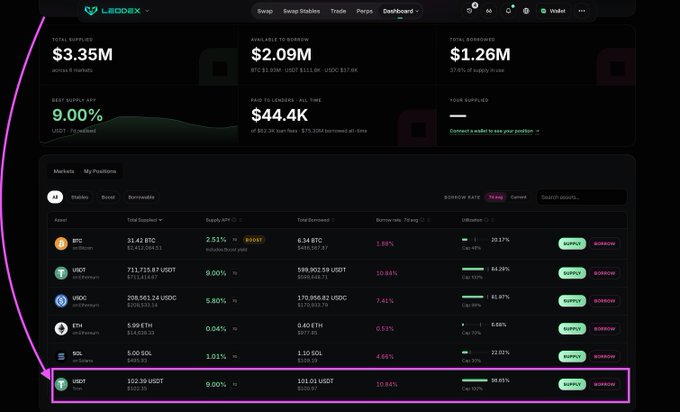Select the All filter pill
This screenshot has width=680, height=412.
(55, 197)
